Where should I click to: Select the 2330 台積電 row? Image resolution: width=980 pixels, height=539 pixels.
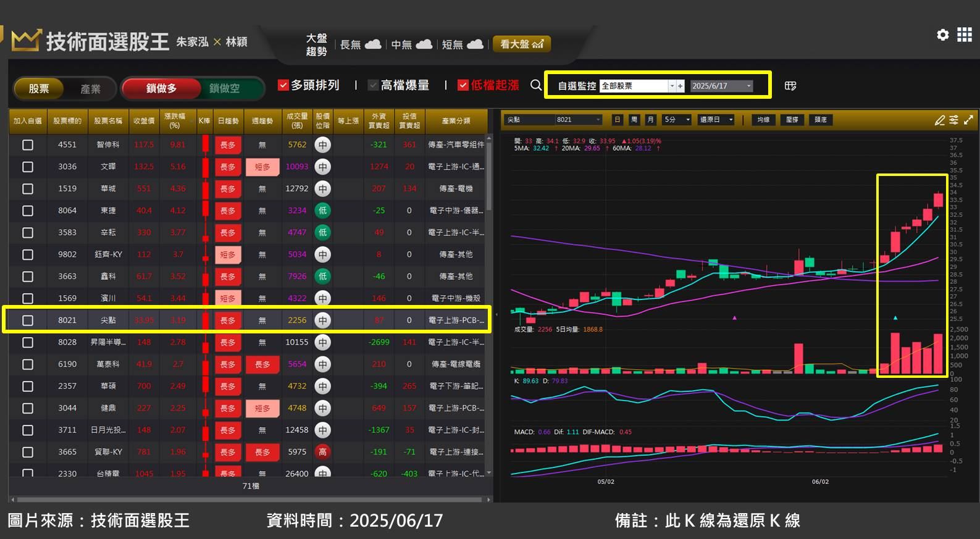(x=247, y=472)
